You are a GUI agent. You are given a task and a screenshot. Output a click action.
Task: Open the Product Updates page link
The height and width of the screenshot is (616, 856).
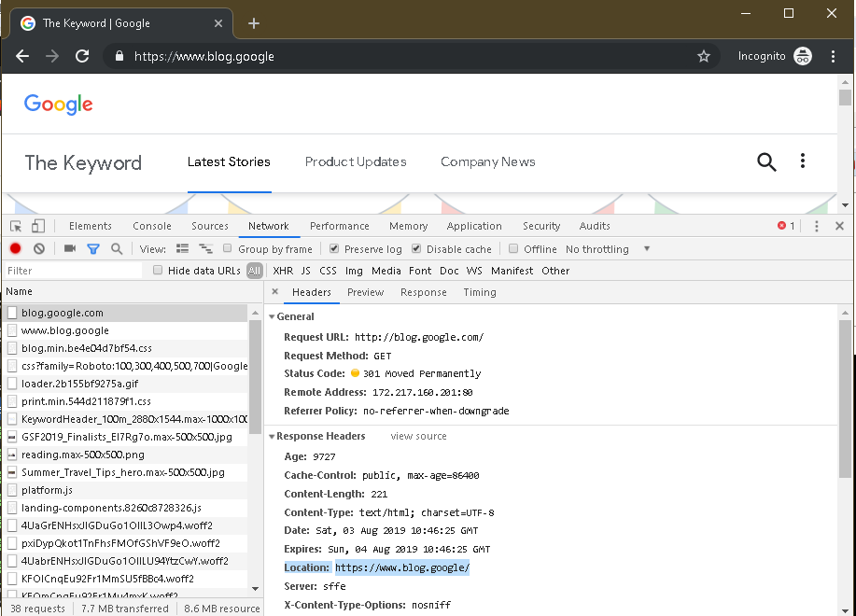click(x=356, y=162)
